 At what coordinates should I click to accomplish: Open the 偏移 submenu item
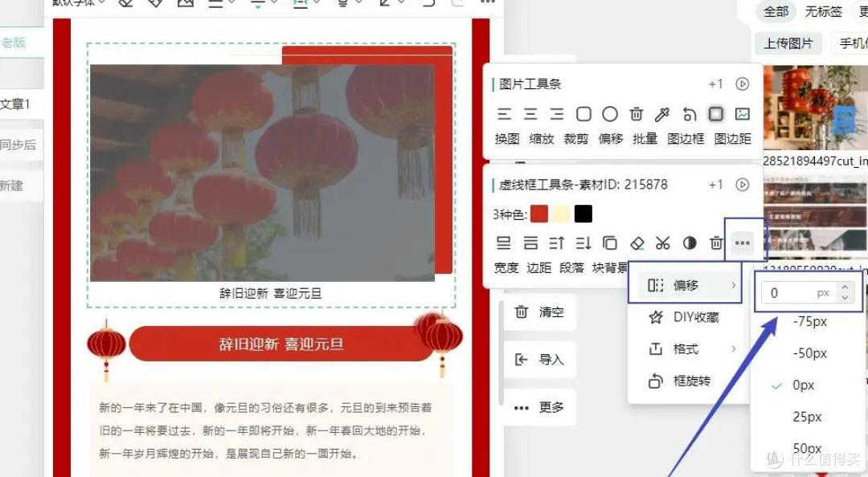[685, 285]
